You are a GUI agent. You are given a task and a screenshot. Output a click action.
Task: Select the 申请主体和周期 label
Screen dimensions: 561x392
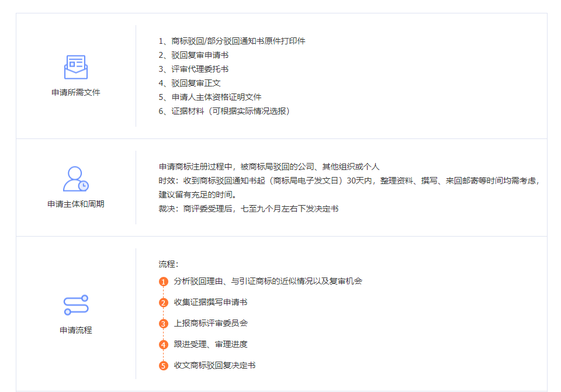pos(76,204)
